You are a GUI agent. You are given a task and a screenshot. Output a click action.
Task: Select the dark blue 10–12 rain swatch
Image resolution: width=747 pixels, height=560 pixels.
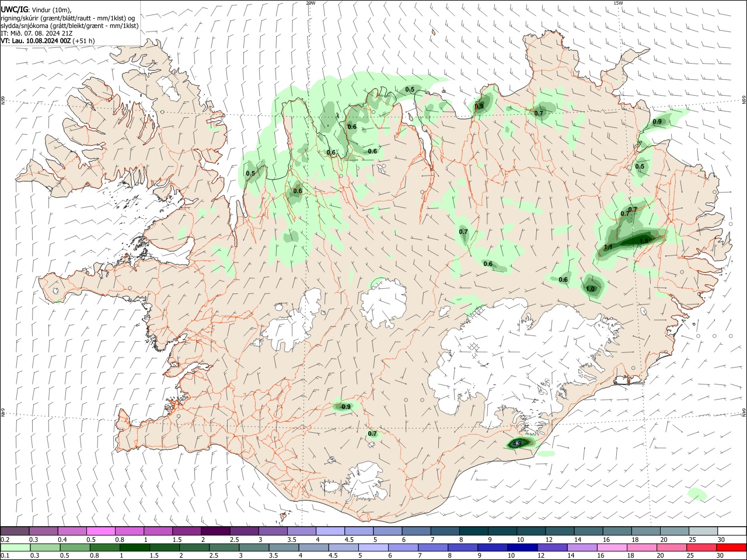522,548
